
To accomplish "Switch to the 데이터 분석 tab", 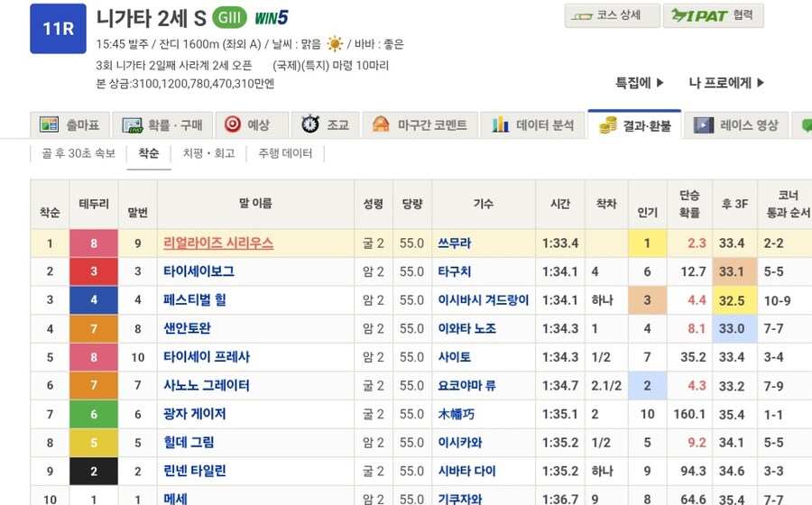I will (x=533, y=124).
